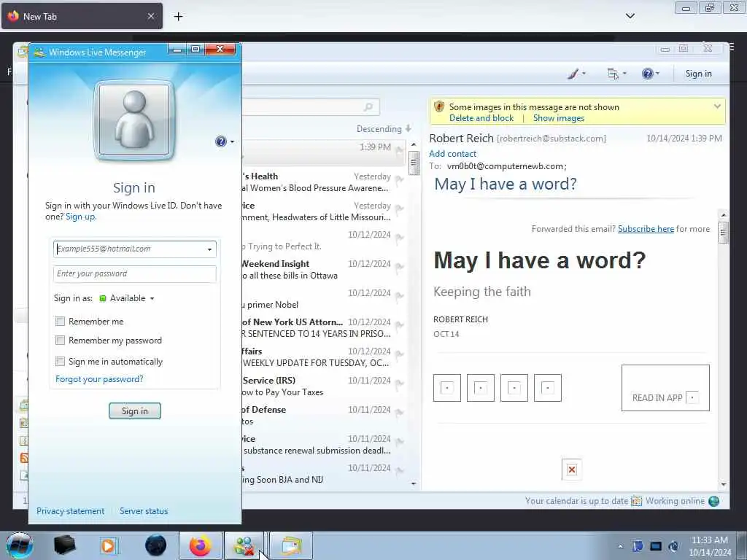Open the Messenger help menu icon

pyautogui.click(x=220, y=141)
